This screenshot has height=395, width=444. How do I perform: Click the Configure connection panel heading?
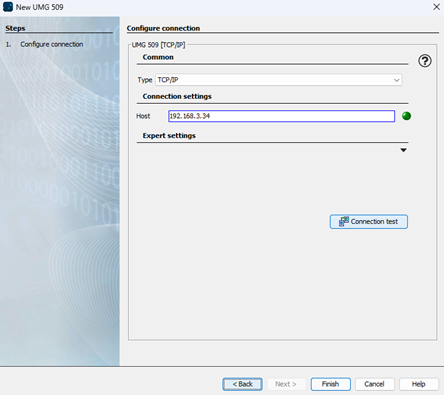click(x=163, y=28)
